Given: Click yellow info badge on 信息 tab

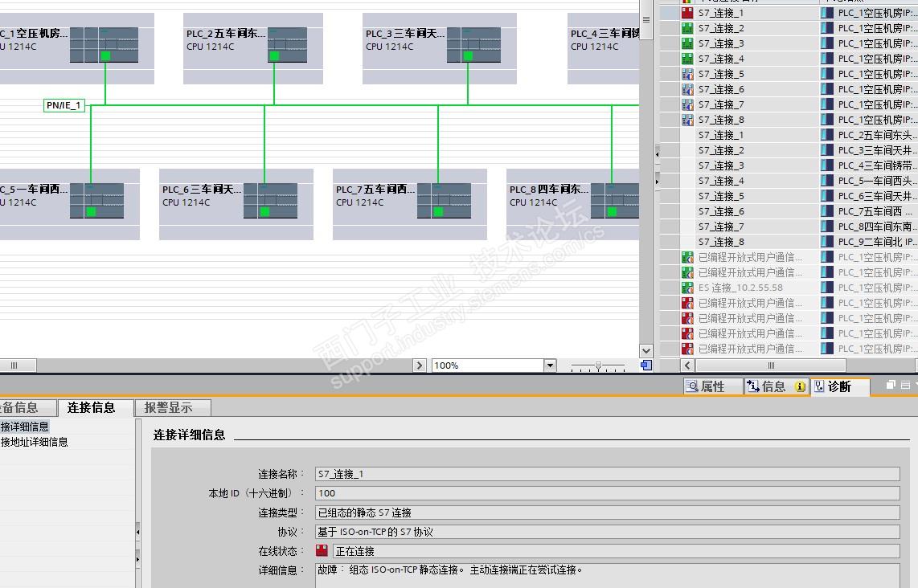Looking at the screenshot, I should [x=799, y=386].
